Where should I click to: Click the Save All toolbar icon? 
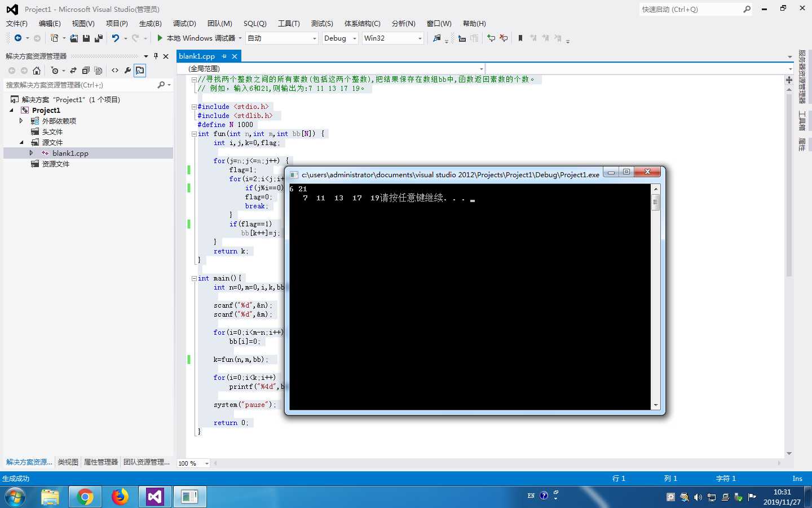pyautogui.click(x=99, y=38)
